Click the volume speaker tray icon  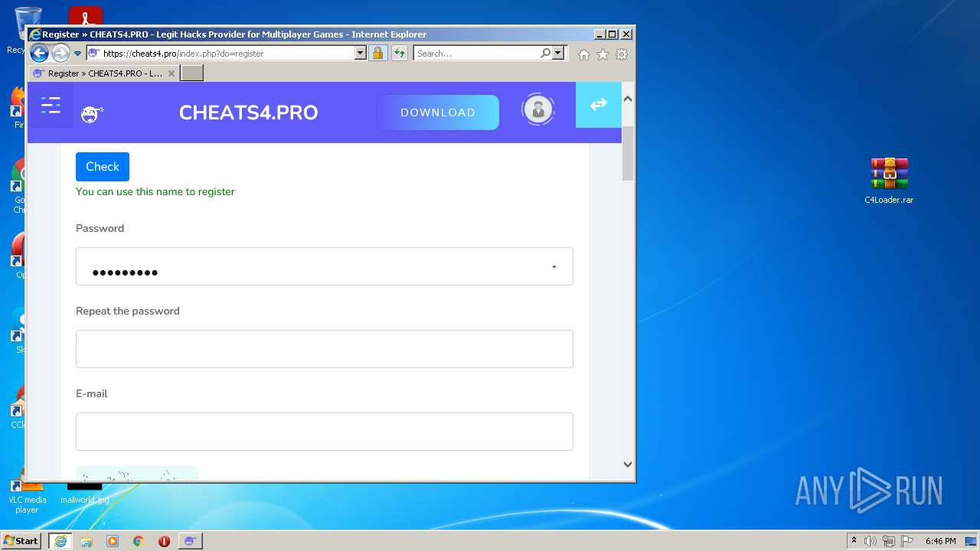click(x=871, y=541)
